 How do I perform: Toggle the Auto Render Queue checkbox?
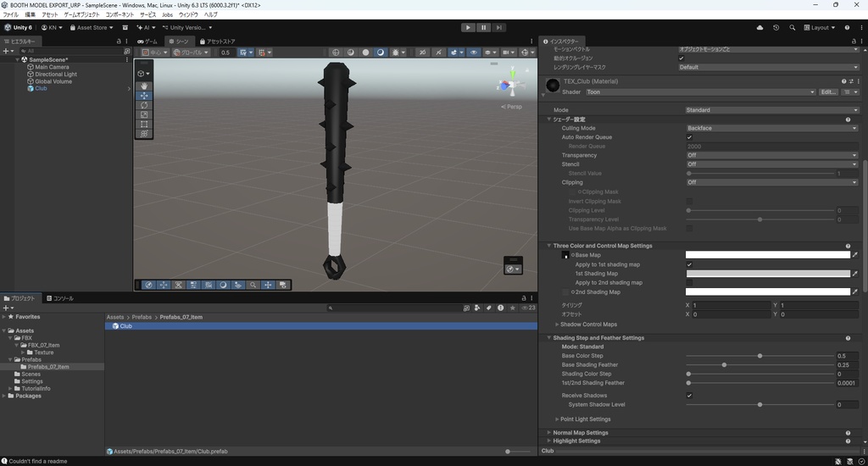tap(689, 137)
